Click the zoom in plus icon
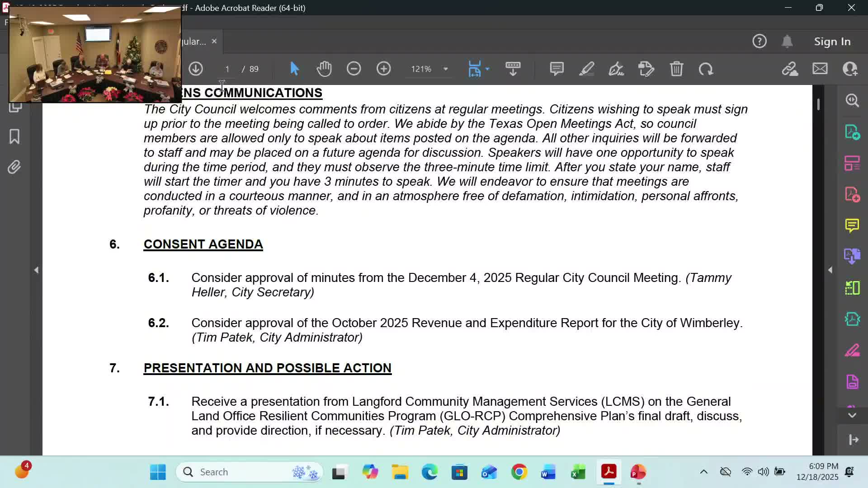 point(383,69)
